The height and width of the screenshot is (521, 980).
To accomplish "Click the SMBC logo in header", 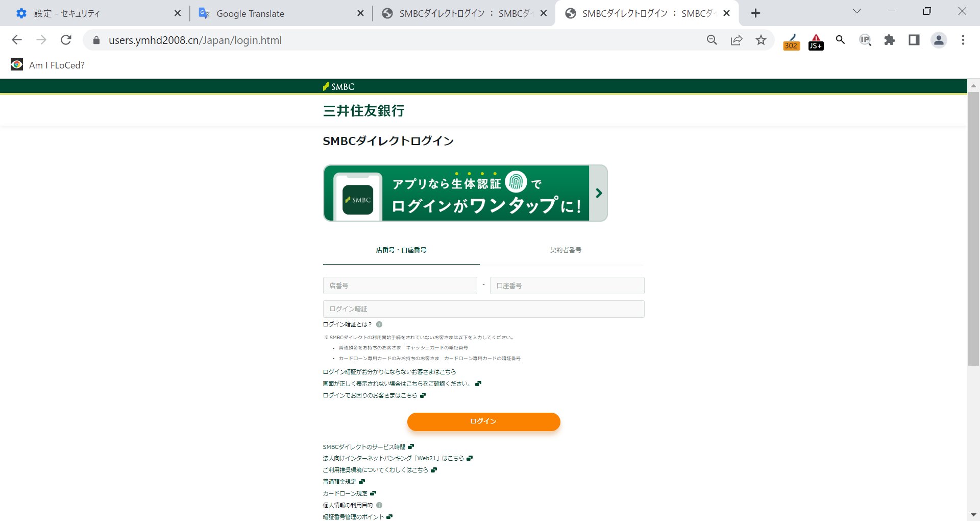I will pos(338,87).
